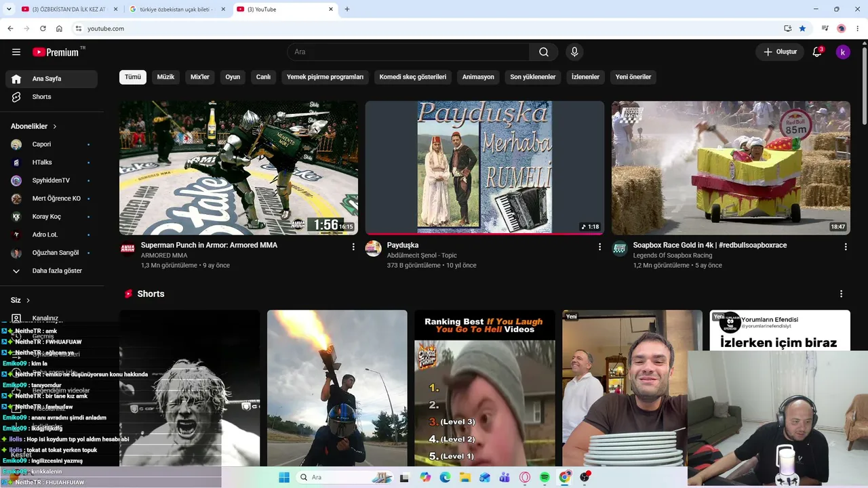Open the Capori subscription channel
868x488 pixels.
tap(52, 144)
